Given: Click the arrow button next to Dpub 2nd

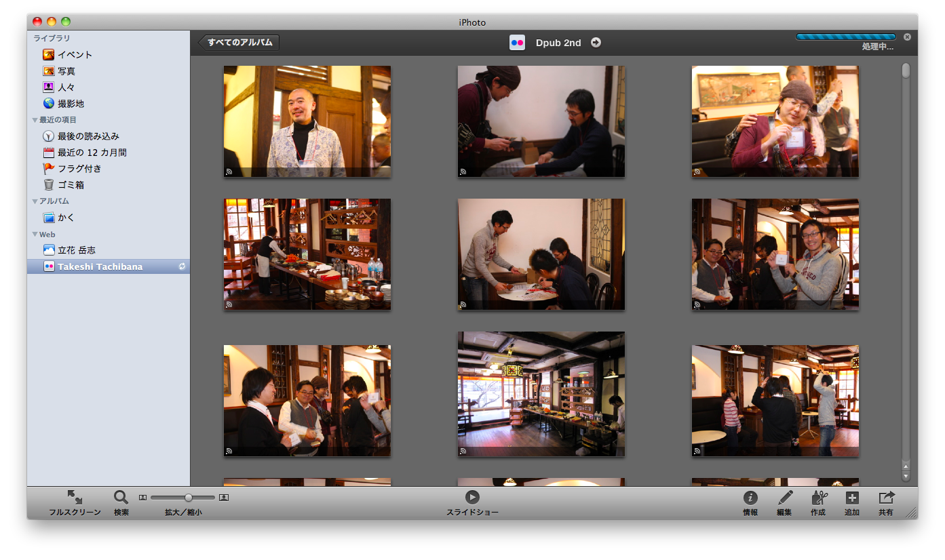Looking at the screenshot, I should click(596, 43).
